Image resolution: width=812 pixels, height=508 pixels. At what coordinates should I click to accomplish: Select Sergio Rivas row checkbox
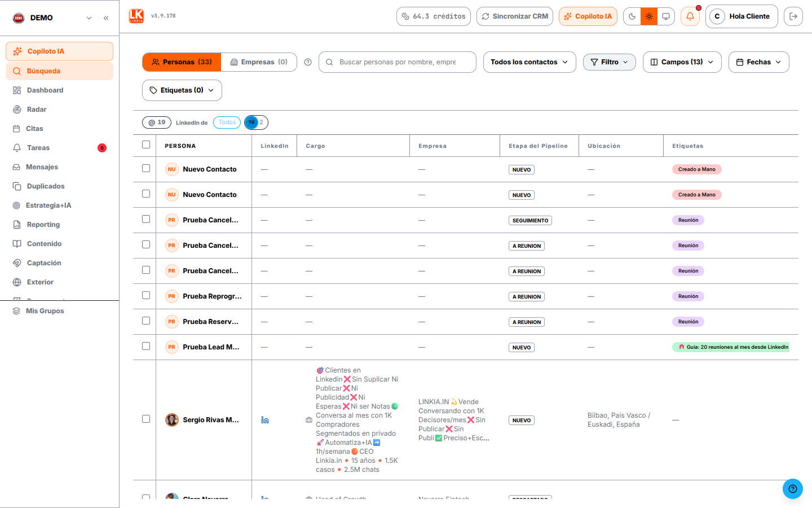click(146, 419)
